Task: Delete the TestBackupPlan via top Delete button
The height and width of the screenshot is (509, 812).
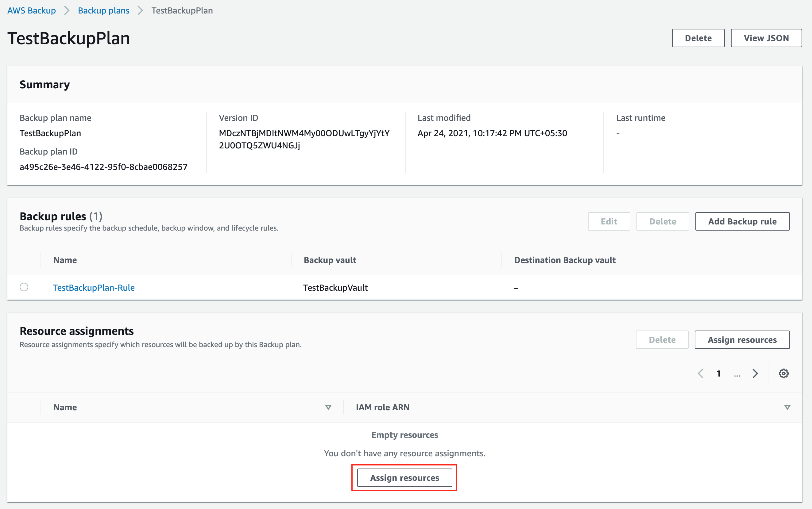Action: pyautogui.click(x=698, y=38)
